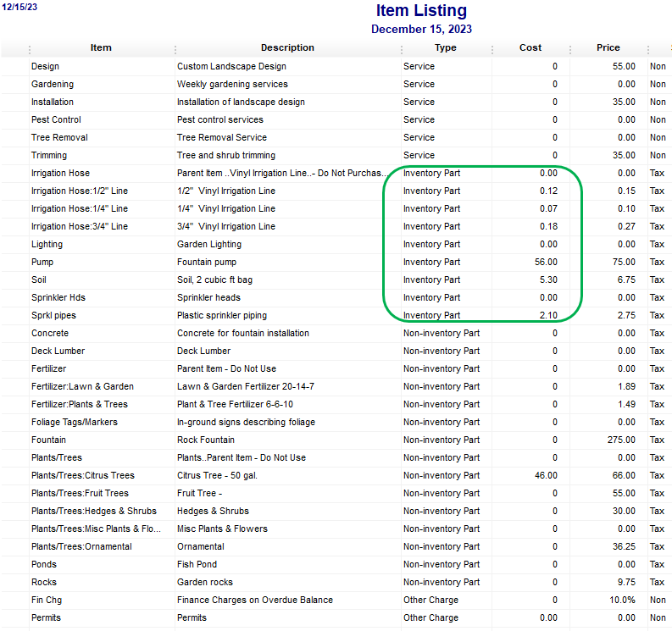Select the Trimming item
Screen dimensions: 672x631
pyautogui.click(x=49, y=156)
